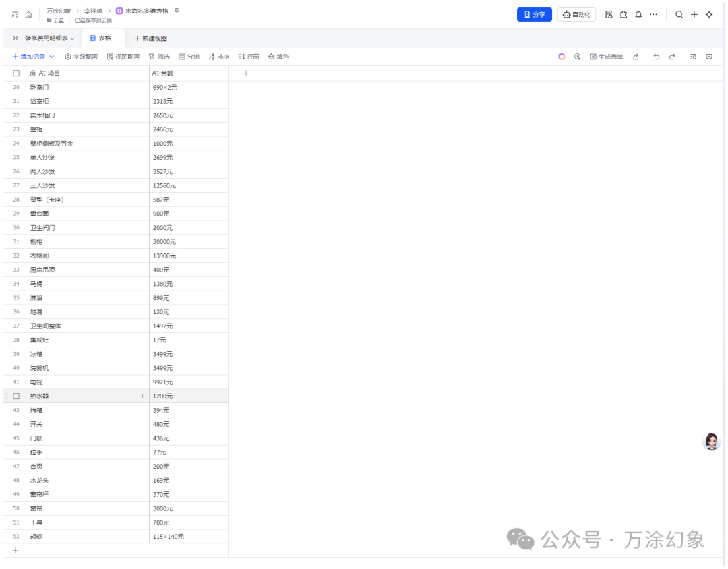Toggle the select-all checkbox in header
The width and height of the screenshot is (728, 569).
point(16,73)
